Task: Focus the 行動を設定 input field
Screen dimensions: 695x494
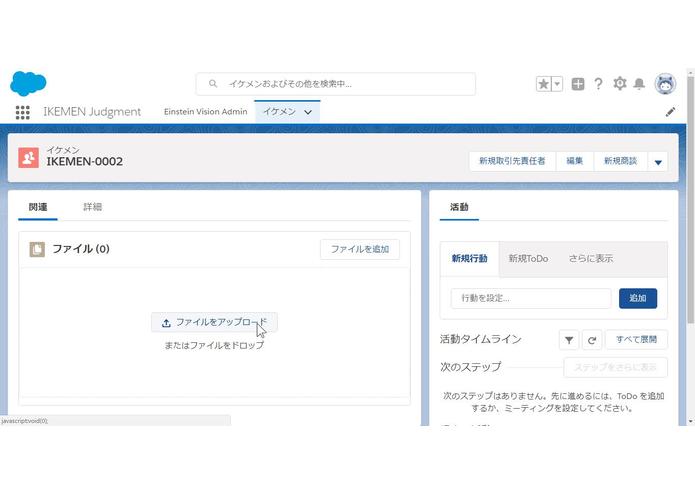Action: (531, 298)
